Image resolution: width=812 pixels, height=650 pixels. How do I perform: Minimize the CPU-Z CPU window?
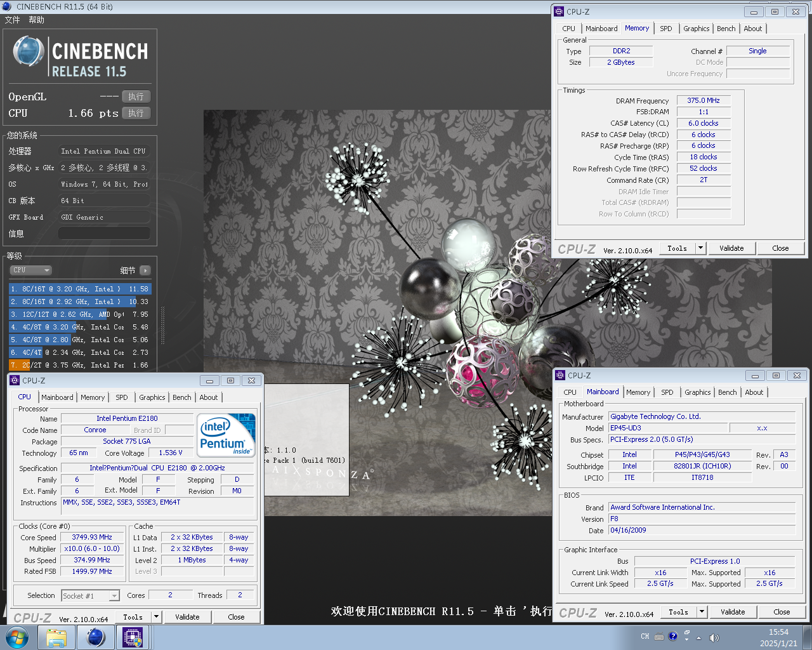coord(209,380)
